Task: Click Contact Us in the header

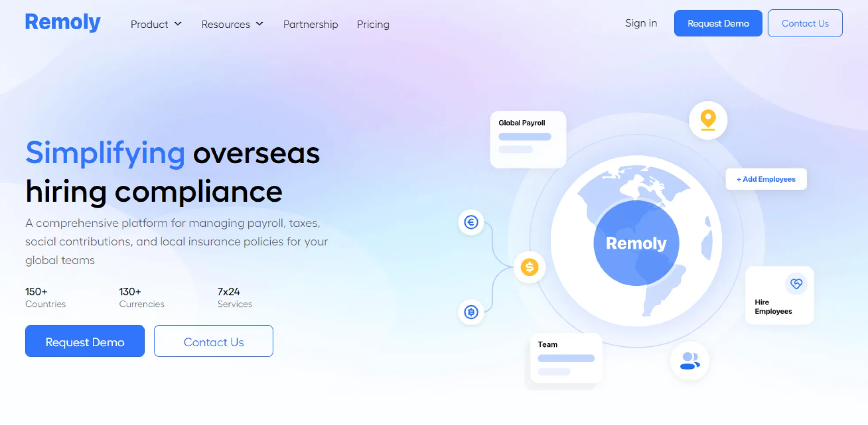Action: 805,23
